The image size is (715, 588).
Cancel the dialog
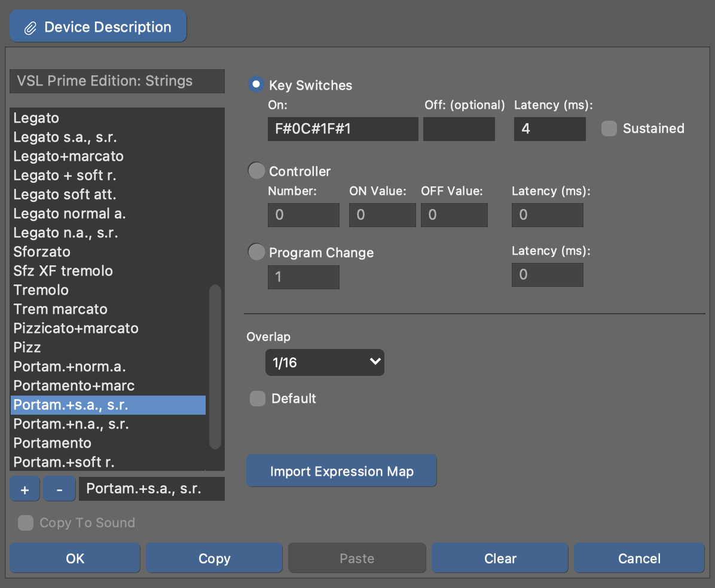(639, 558)
